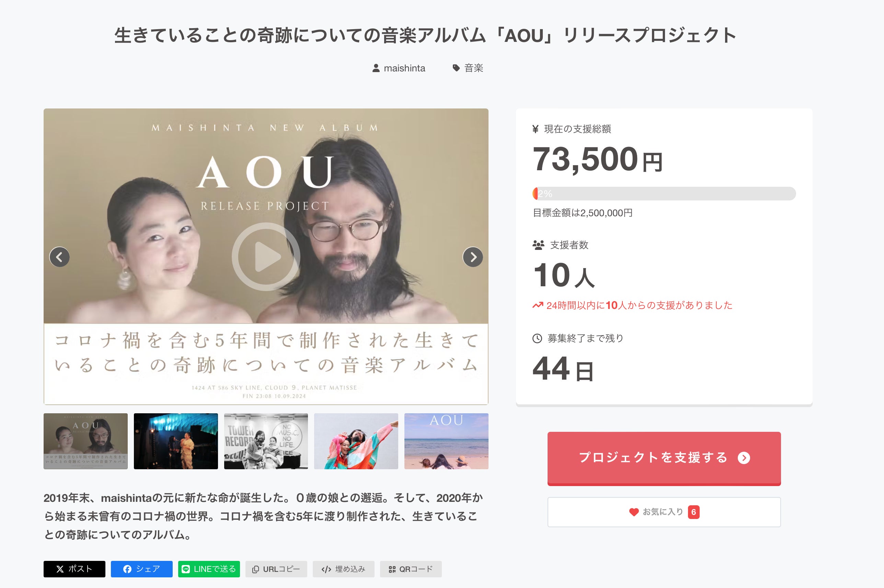Share on Facebook with シェア button
884x588 pixels.
[x=141, y=569]
